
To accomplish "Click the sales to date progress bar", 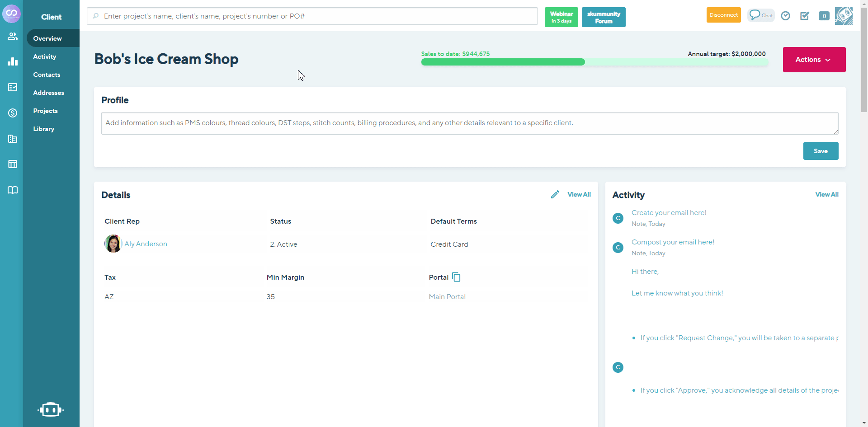I will tap(594, 62).
